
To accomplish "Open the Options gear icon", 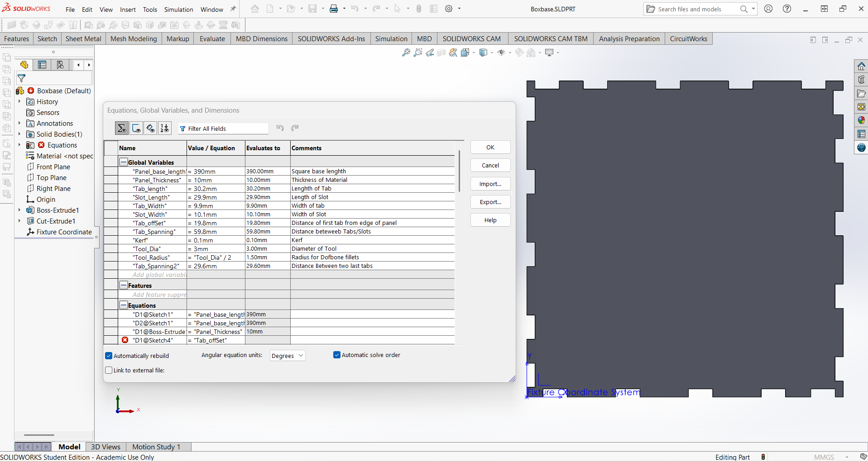I will pyautogui.click(x=449, y=9).
